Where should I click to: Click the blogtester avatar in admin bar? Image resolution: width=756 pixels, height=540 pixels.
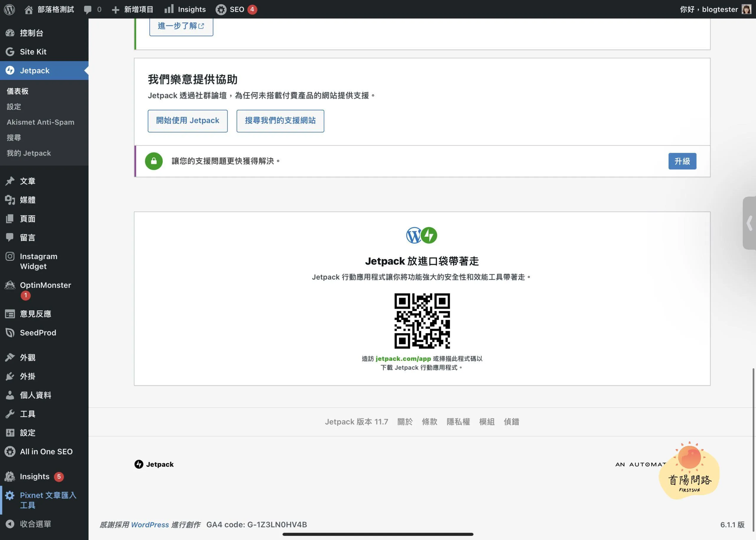(x=746, y=9)
